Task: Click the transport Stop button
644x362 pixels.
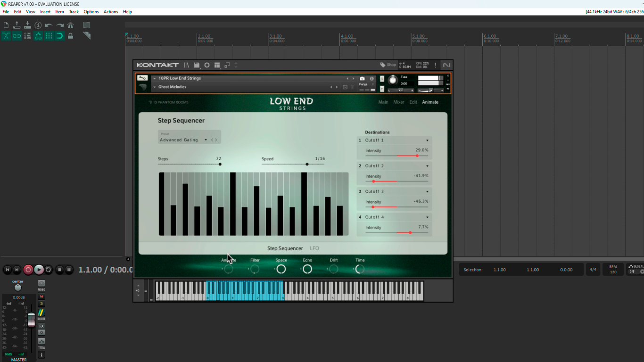Action: coord(59,270)
